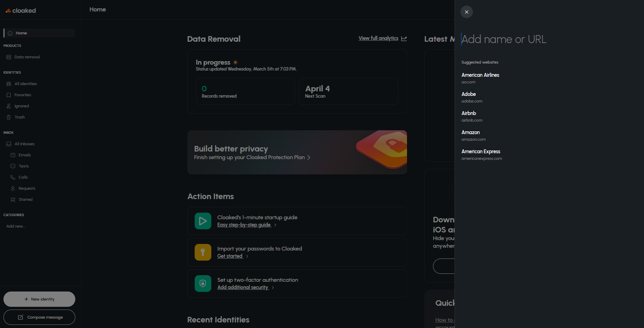
Task: Click the Emails envelope icon
Action: (13, 155)
